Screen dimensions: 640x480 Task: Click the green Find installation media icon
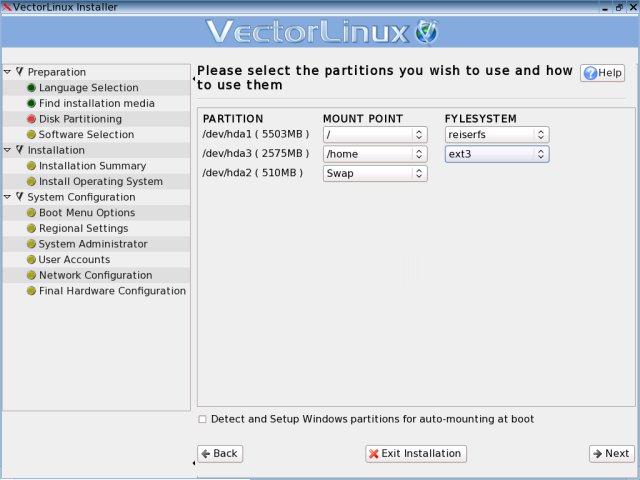coord(31,104)
